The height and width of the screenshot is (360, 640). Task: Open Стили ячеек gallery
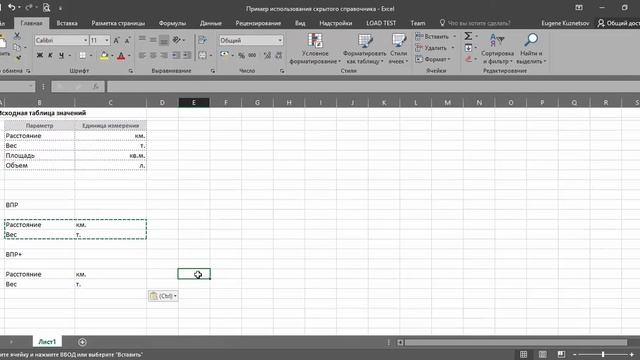pyautogui.click(x=398, y=49)
